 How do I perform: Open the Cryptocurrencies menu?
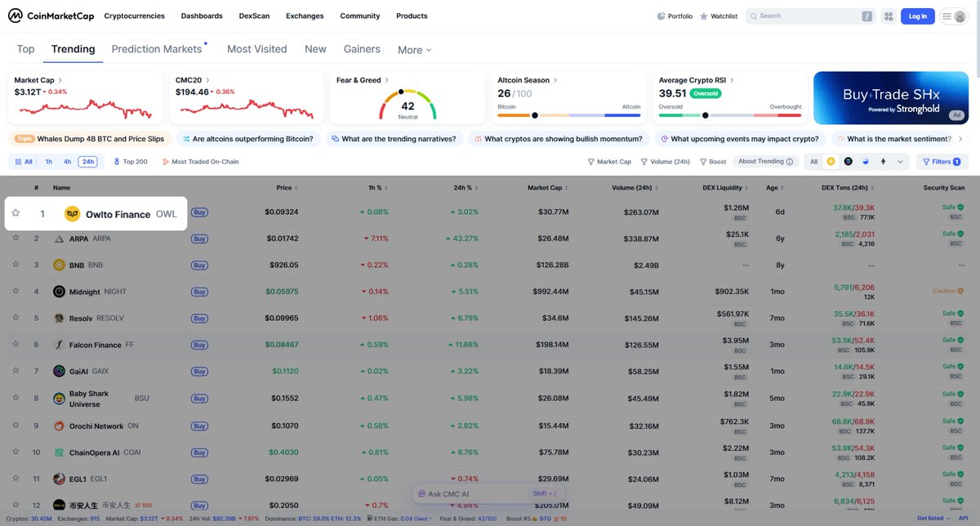click(x=135, y=16)
